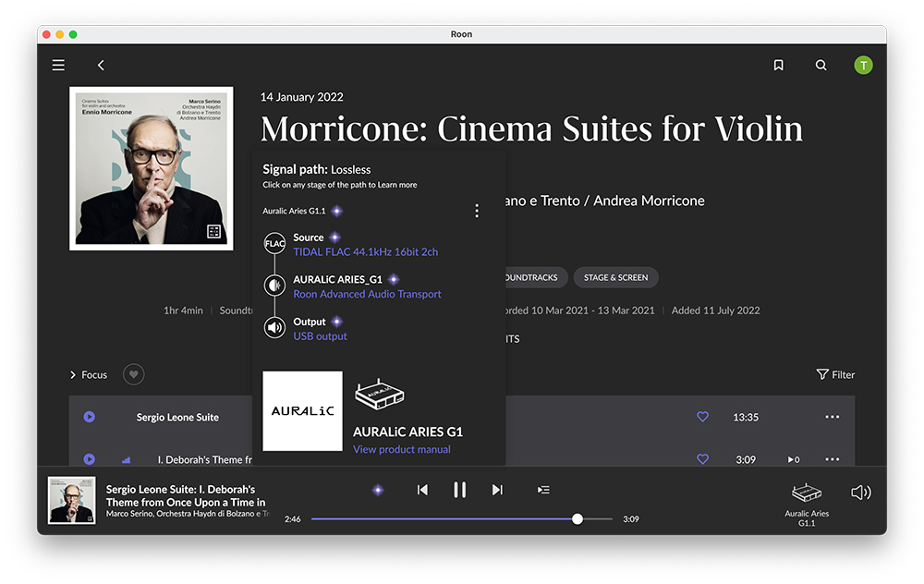
Task: Click the 'AURALiC ARIES G1' device name
Action: click(407, 432)
